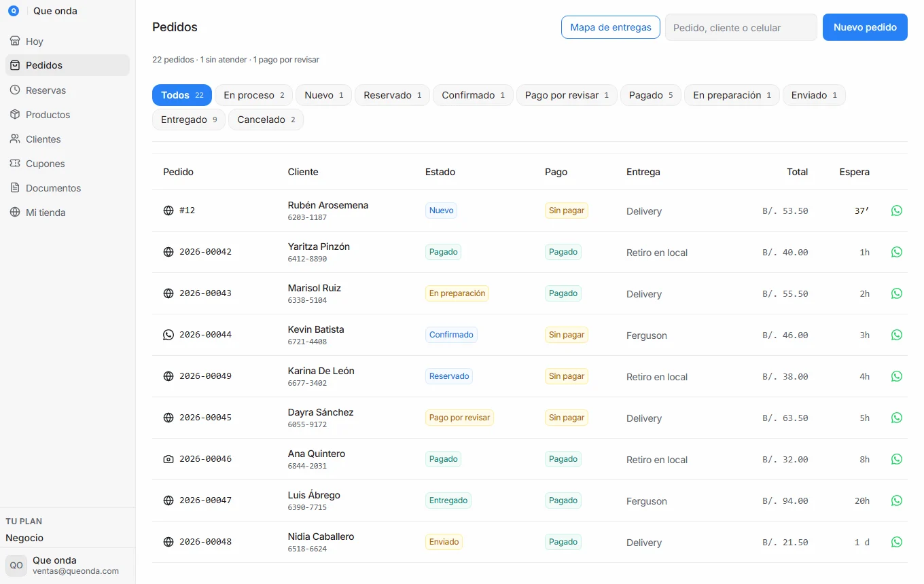
Task: Click globe icon of order 2026-00048
Action: 168,542
